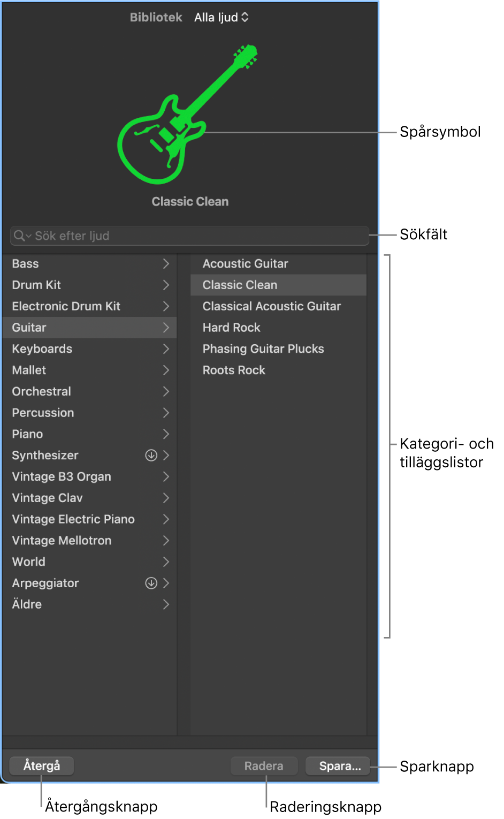
Task: Select the Piano category
Action: pos(89,434)
